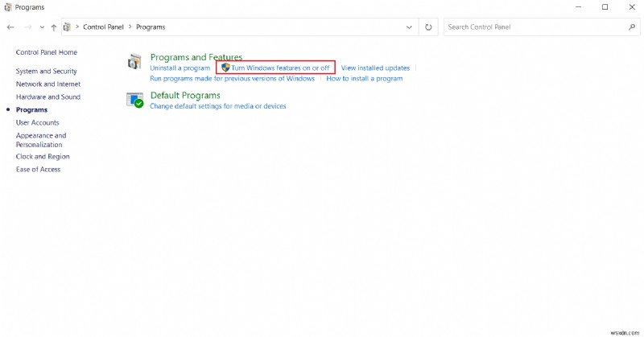
Task: Click the Control Panel icon in address bar
Action: [x=67, y=27]
